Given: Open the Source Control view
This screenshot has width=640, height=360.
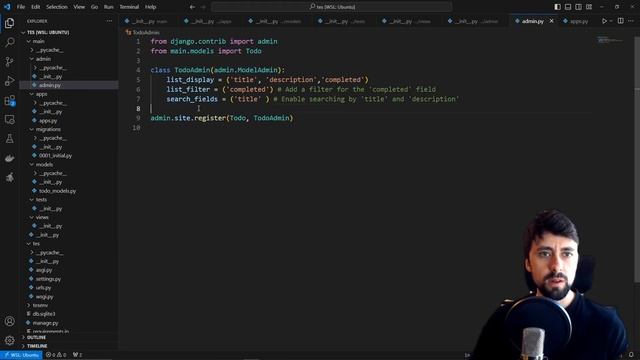Looking at the screenshot, I should pos(9,62).
